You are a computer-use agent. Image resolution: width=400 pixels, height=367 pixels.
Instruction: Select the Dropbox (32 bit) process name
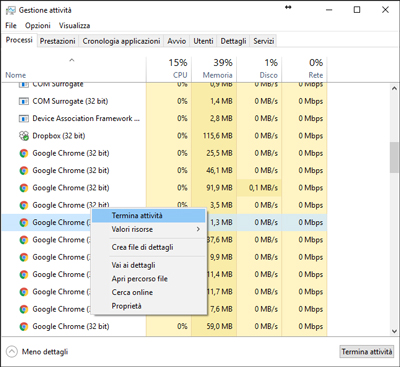pyautogui.click(x=59, y=136)
